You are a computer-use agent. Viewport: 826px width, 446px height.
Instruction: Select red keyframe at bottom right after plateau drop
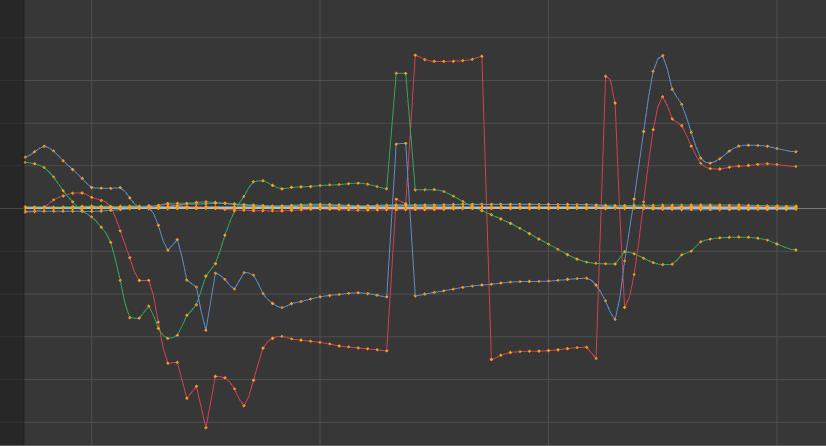click(491, 359)
